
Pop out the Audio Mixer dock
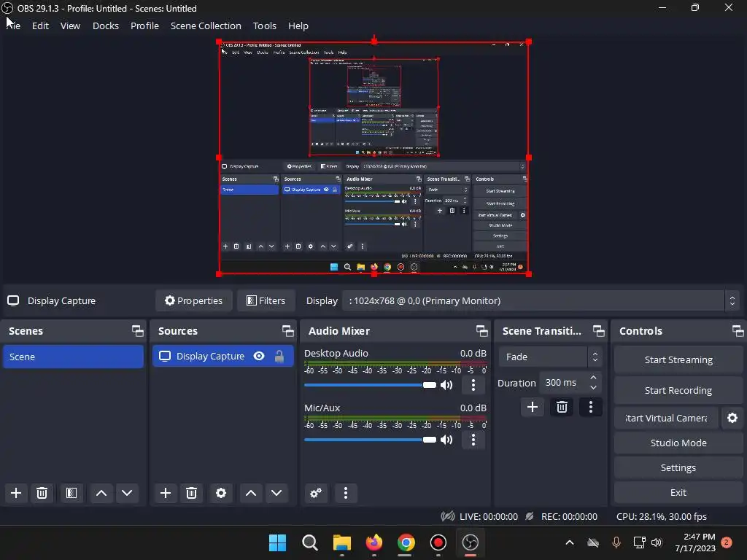click(x=481, y=331)
